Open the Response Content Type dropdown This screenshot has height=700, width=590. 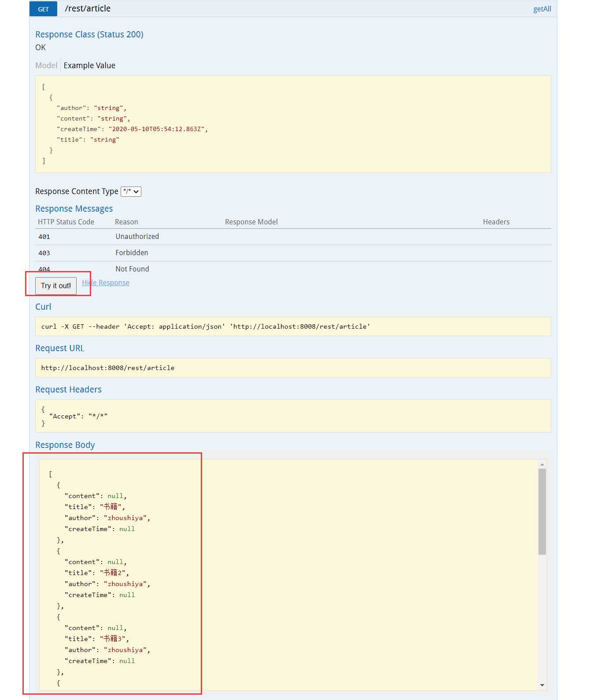(131, 191)
